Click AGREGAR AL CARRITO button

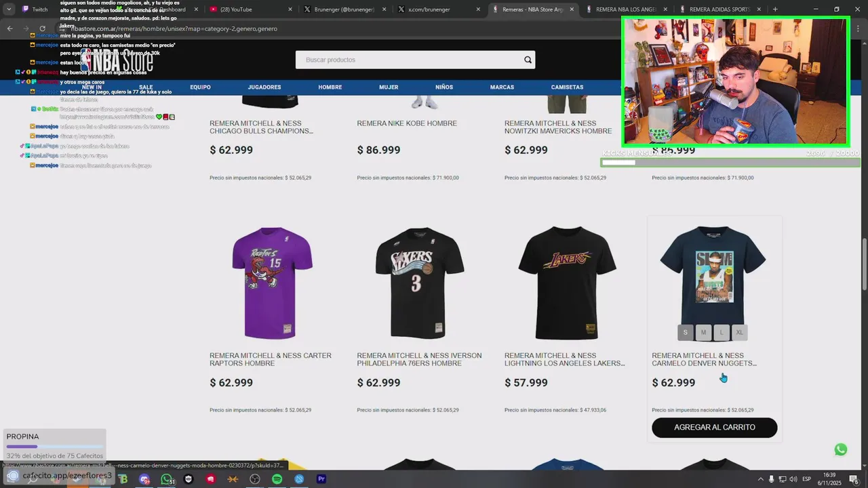pos(714,428)
